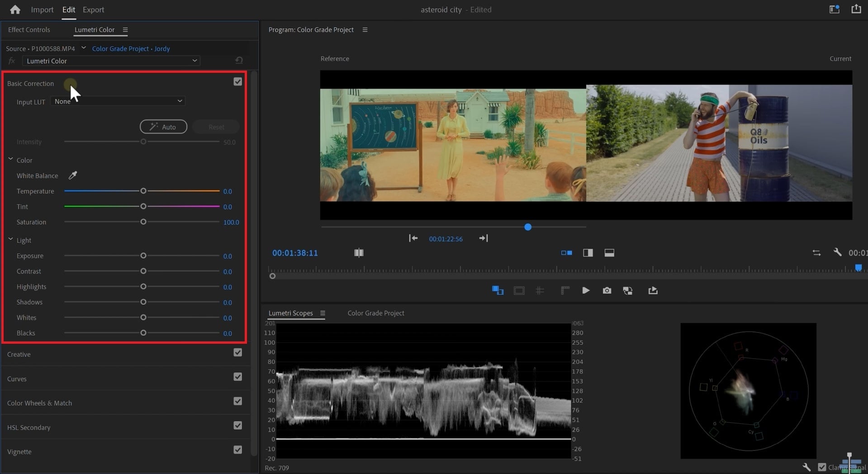
Task: Collapse the Light section
Action: (10, 240)
